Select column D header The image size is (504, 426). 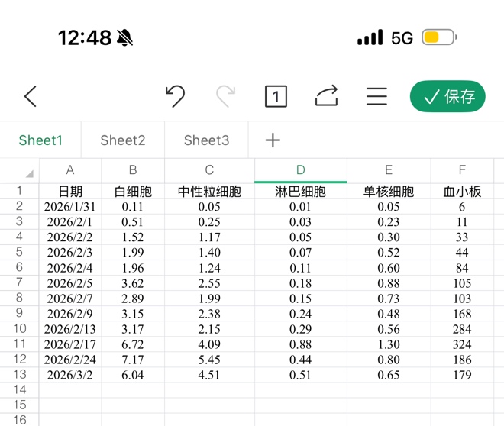[300, 170]
